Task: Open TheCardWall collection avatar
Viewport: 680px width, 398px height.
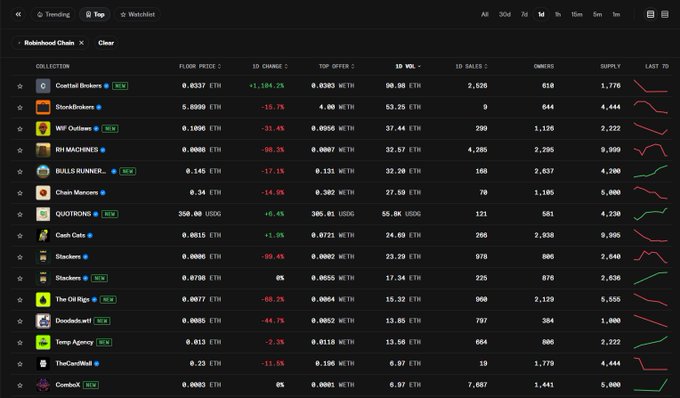Action: [x=43, y=364]
